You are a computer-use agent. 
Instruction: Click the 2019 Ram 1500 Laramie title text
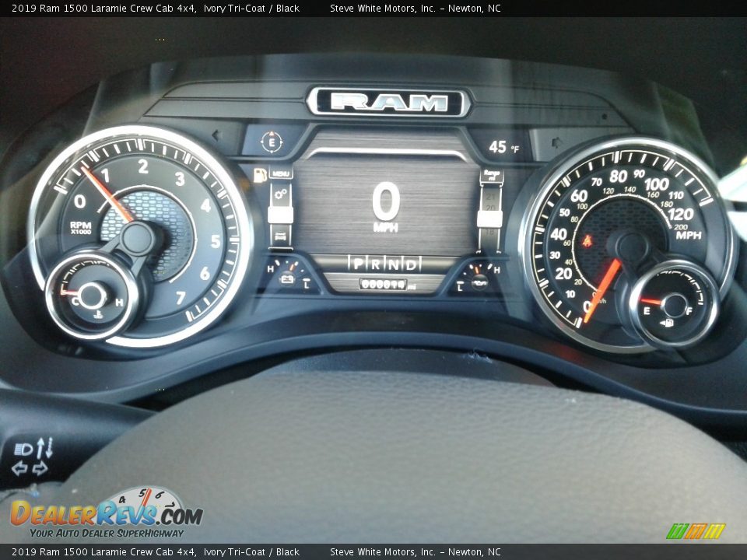pos(93,10)
